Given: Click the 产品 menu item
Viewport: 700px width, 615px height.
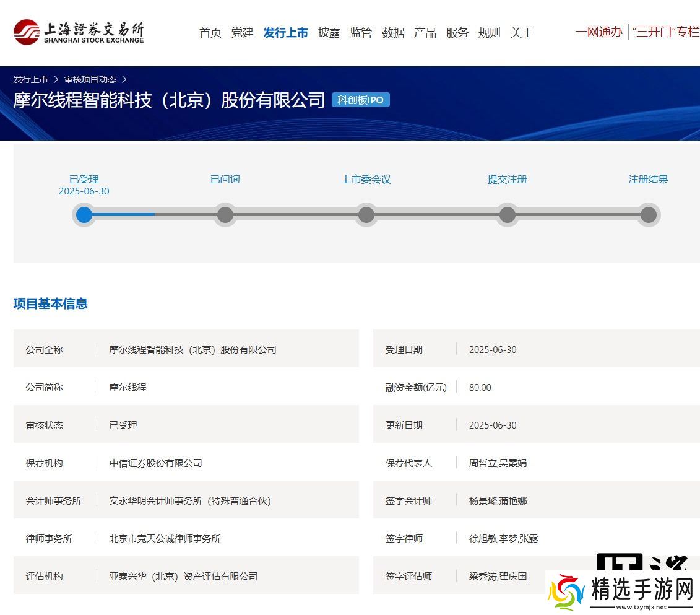Looking at the screenshot, I should point(425,33).
